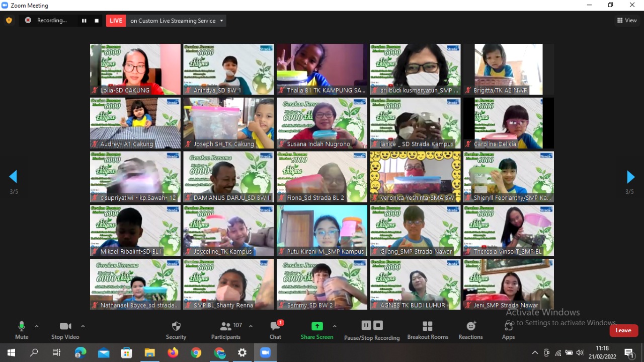
Task: Open Google Chrome from the taskbar
Action: 196,353
